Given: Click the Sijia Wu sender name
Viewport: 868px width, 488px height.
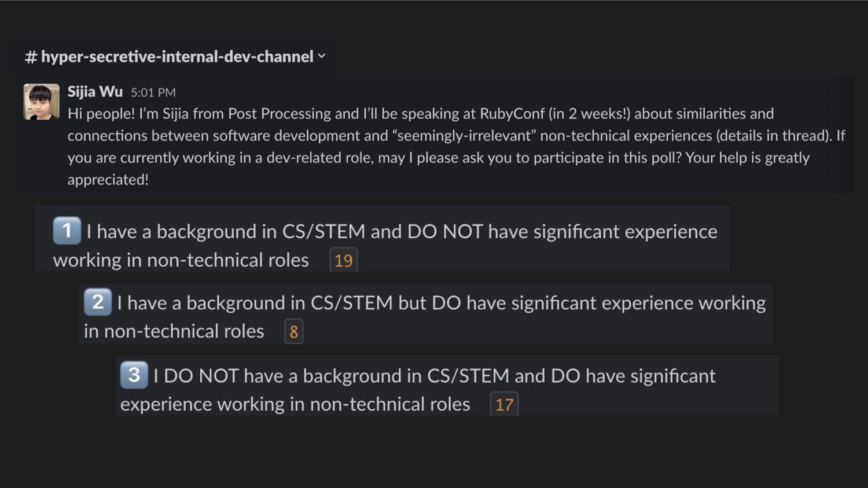Looking at the screenshot, I should click(x=95, y=92).
